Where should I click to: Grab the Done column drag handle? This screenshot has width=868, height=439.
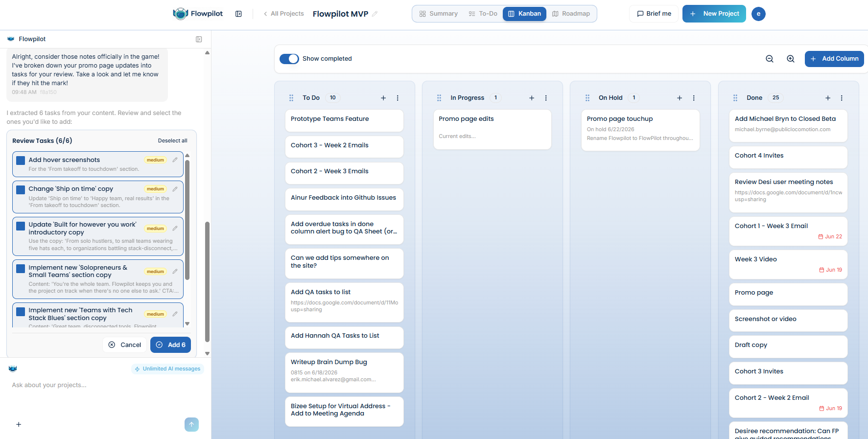tap(735, 98)
